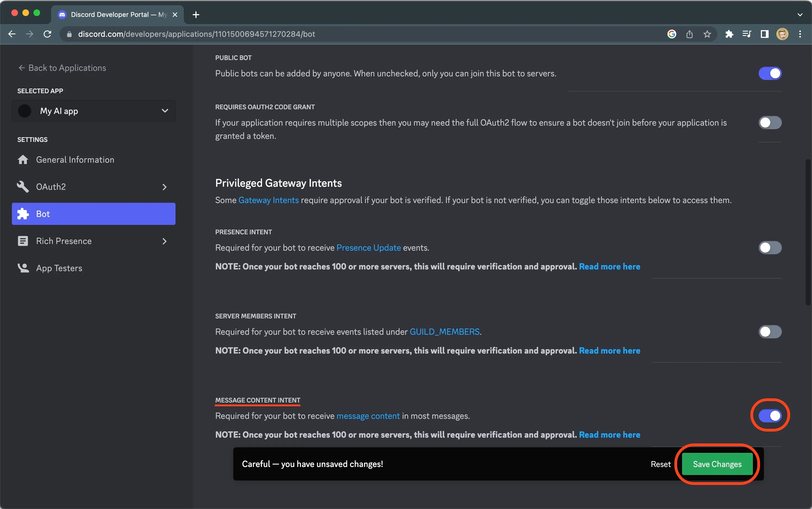The width and height of the screenshot is (812, 509).
Task: Open the Gateway Intents link
Action: tap(268, 200)
